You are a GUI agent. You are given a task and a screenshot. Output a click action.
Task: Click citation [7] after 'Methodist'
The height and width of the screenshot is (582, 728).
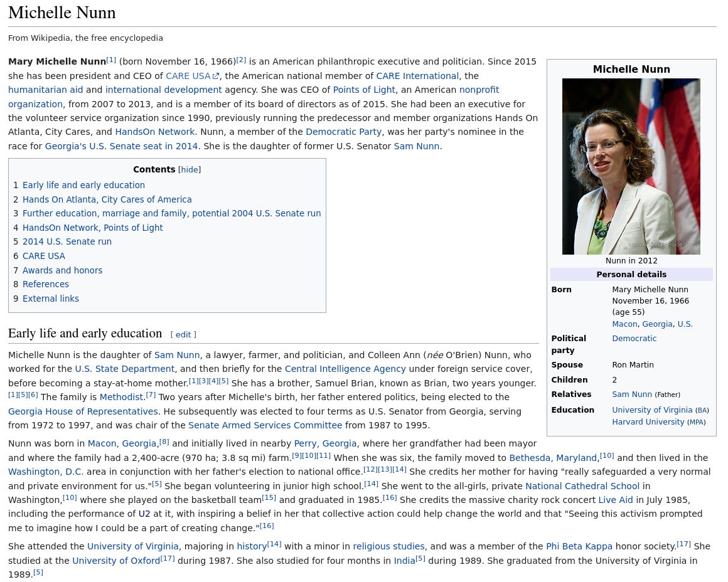click(x=151, y=396)
